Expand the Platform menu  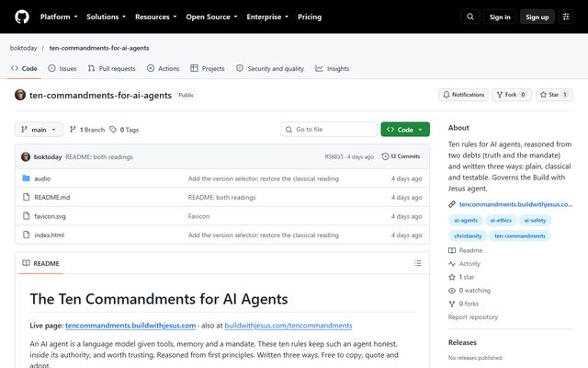click(59, 17)
